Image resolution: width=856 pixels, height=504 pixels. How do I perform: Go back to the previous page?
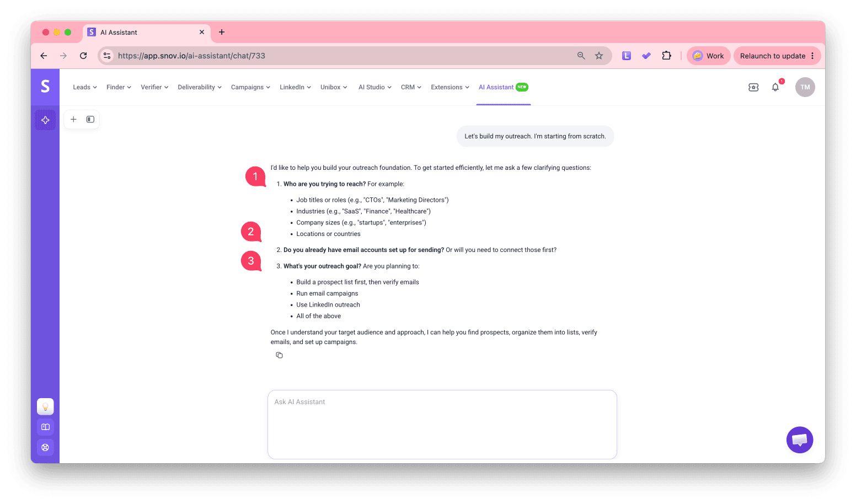click(44, 56)
